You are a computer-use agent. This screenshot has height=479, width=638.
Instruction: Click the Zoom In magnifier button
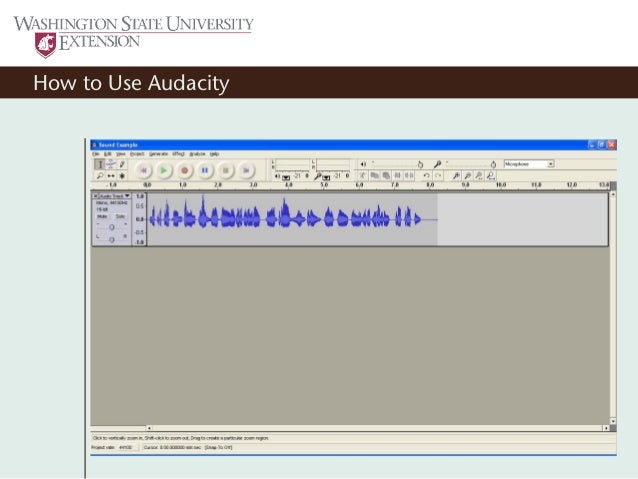click(456, 175)
